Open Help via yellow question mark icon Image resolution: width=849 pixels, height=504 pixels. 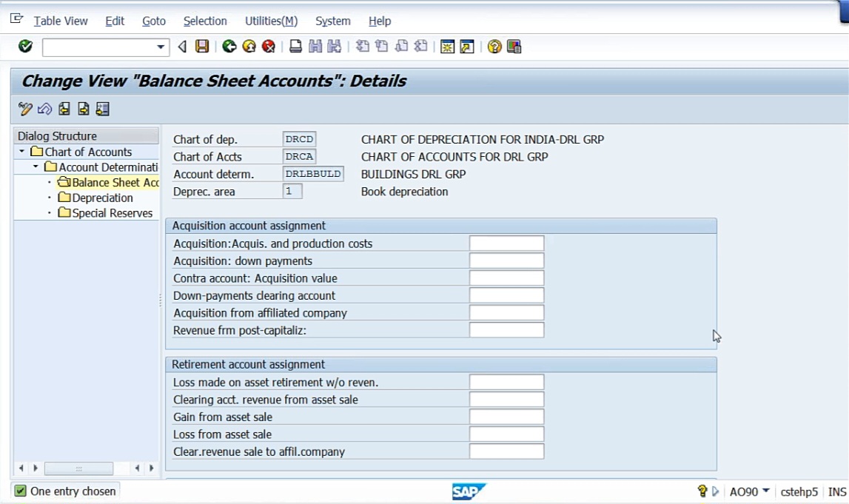494,47
